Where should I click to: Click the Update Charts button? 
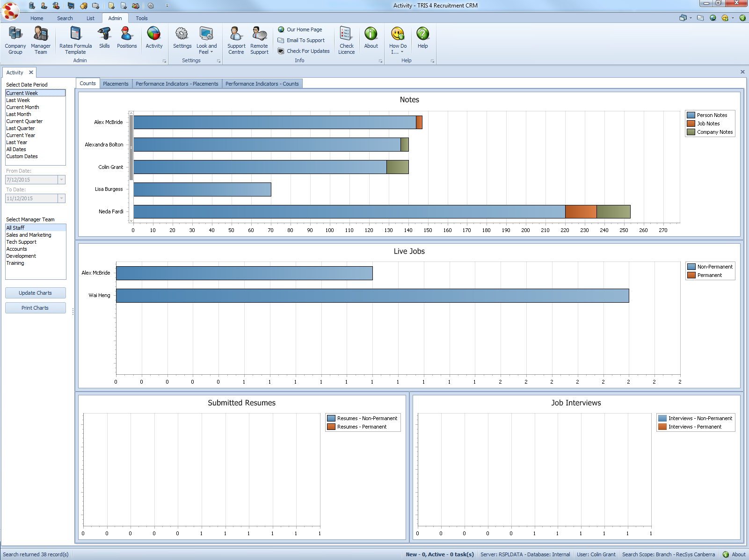[x=35, y=292]
